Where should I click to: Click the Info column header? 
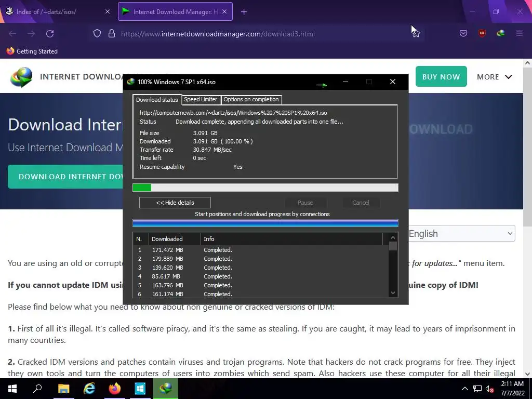click(x=292, y=239)
